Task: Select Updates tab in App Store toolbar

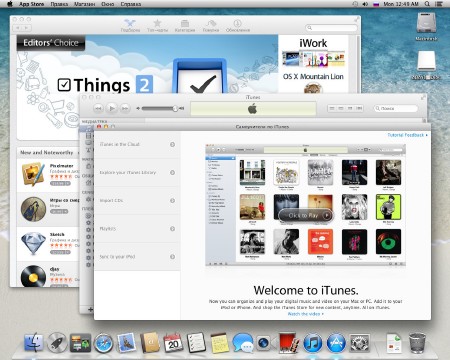Action: [x=238, y=25]
